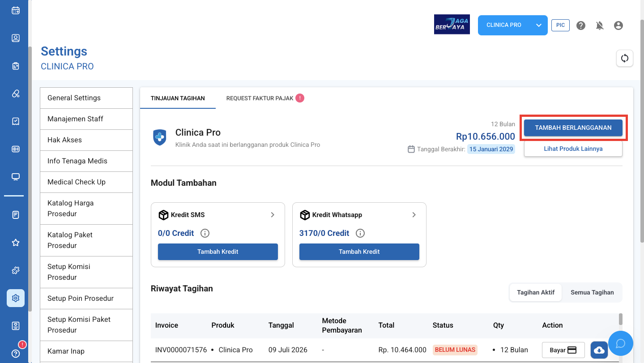This screenshot has height=363, width=644.
Task: Click the Clinica Pro shield logo
Action: (x=160, y=137)
